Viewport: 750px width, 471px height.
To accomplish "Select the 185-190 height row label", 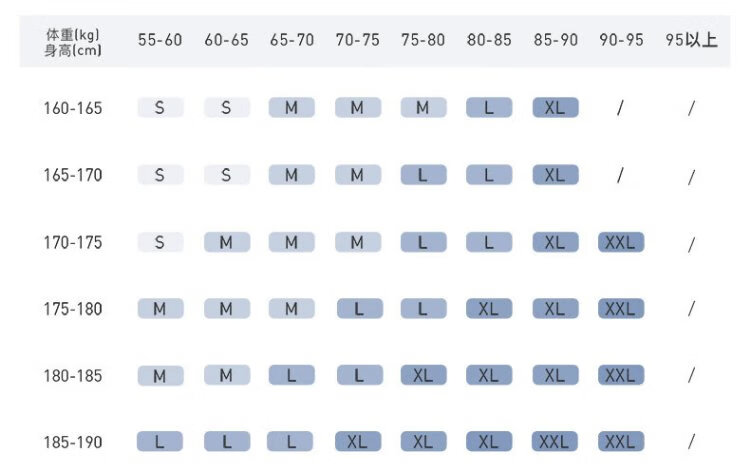I will (72, 442).
